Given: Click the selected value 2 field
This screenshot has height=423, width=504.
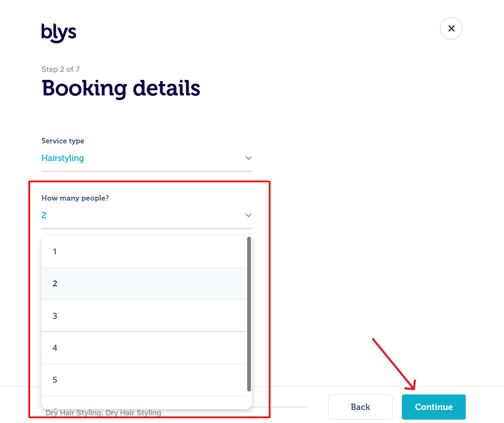Looking at the screenshot, I should 147,215.
